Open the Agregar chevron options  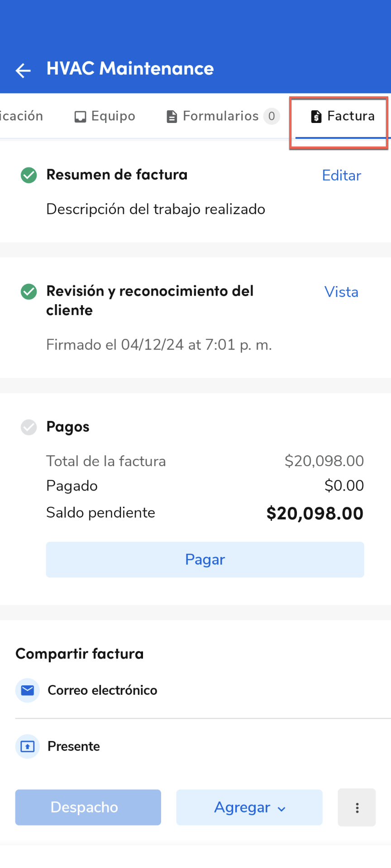281,808
